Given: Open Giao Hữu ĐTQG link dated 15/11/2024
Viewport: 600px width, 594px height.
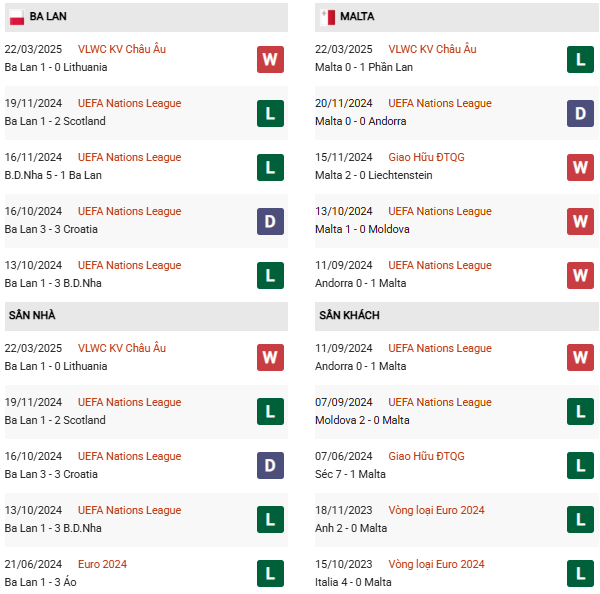Looking at the screenshot, I should (x=426, y=157).
